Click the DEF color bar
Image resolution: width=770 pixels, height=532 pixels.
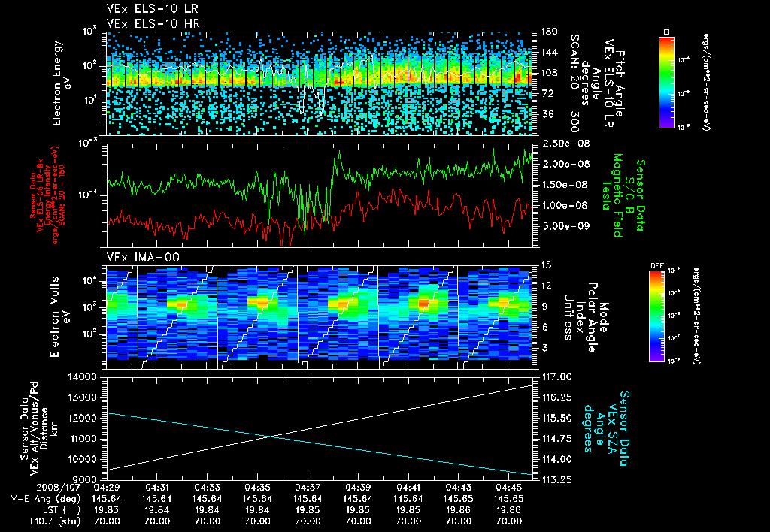[656, 316]
